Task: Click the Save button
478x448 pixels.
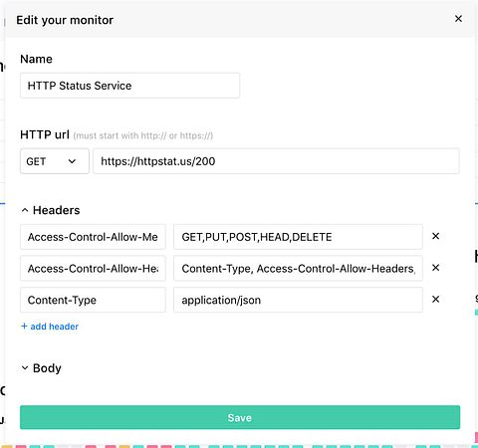Action: pos(240,417)
